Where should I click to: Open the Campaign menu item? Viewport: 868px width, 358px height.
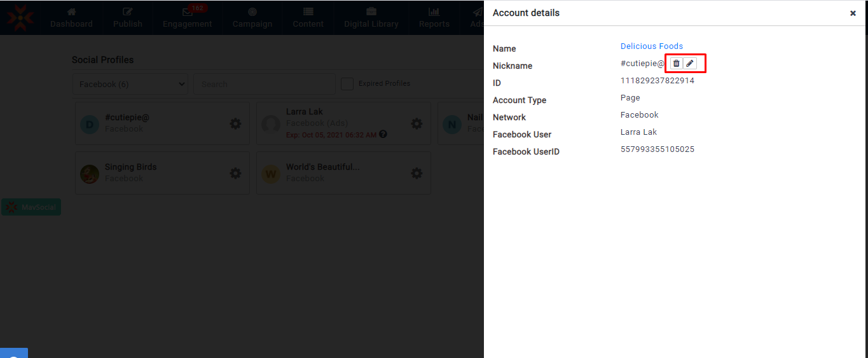coord(252,18)
